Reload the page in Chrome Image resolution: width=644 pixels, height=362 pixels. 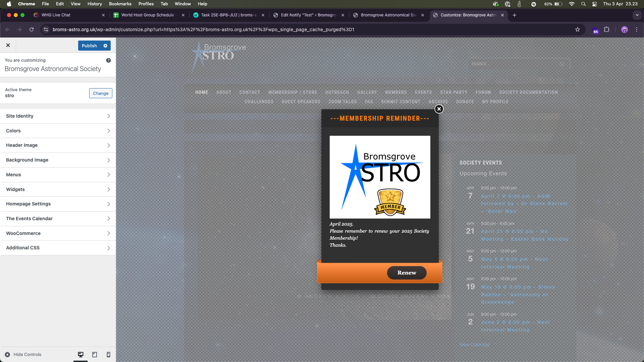(x=32, y=29)
